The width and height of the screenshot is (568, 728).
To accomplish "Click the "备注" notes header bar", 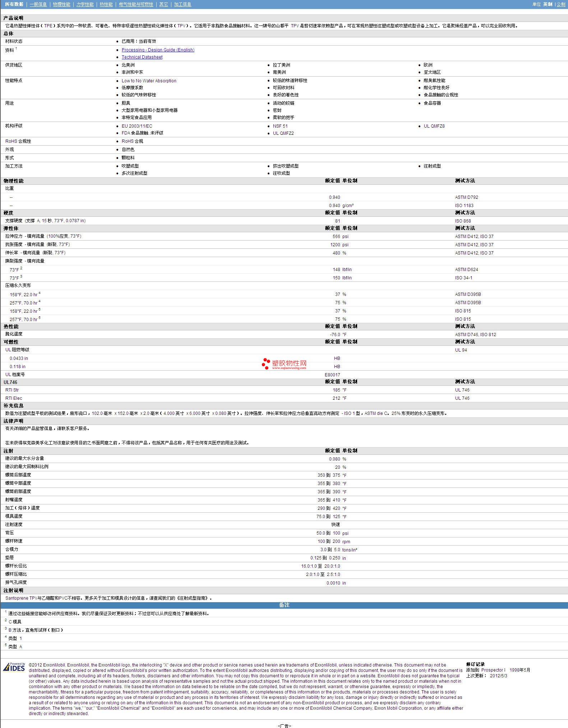I will coord(284,605).
